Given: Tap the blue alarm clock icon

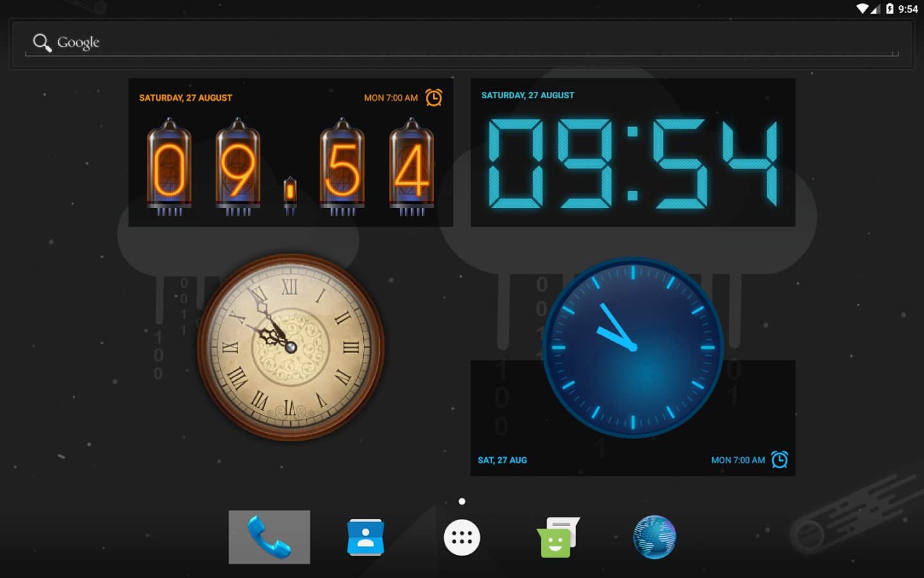Looking at the screenshot, I should point(780,460).
